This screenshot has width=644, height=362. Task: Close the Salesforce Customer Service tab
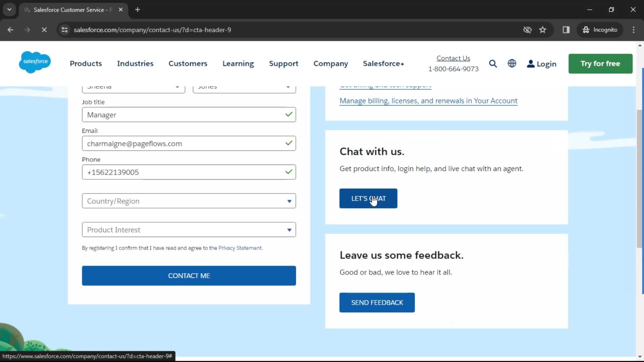click(121, 10)
